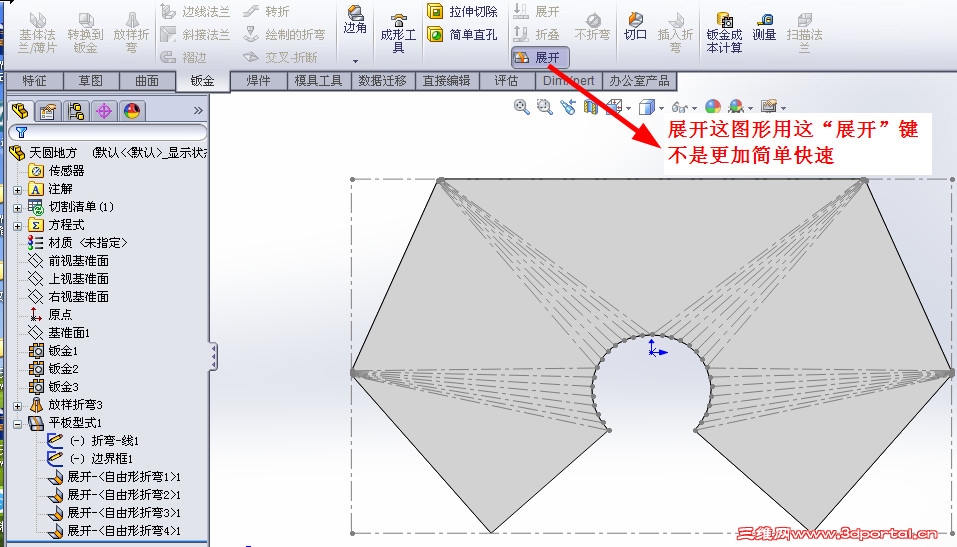Select Sheet-Metal2 (钣金2) feature
This screenshot has width=957, height=547.
click(x=54, y=369)
